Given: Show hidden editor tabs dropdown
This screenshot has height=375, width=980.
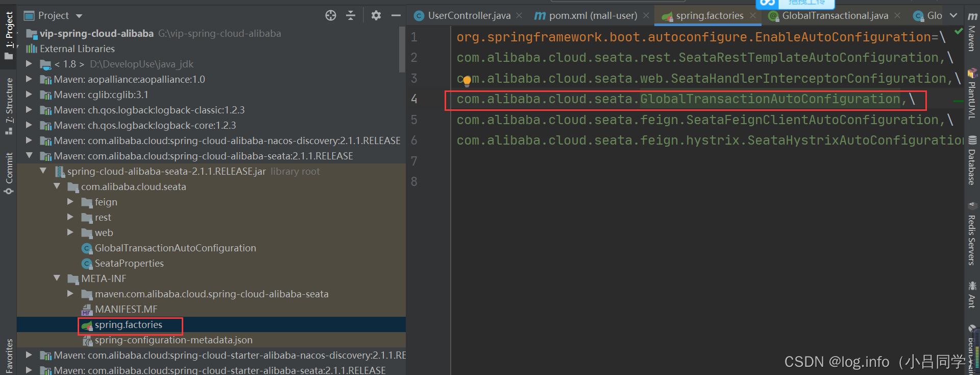Looking at the screenshot, I should click(953, 15).
